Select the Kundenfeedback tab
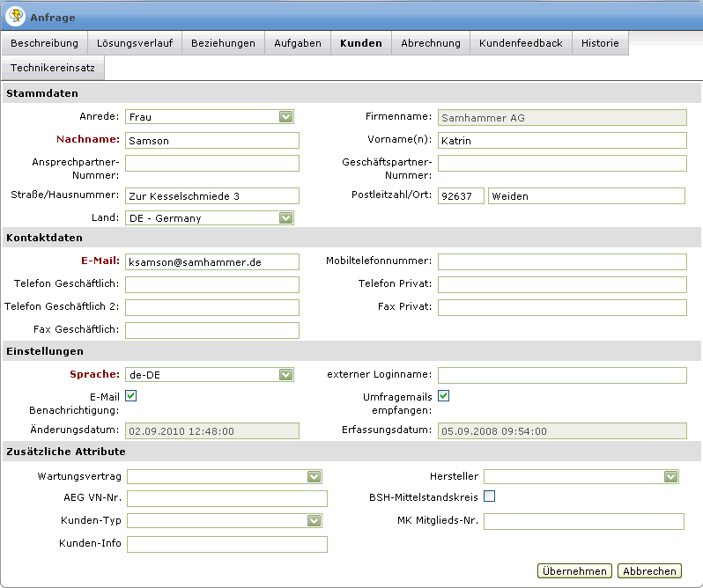Viewport: 703px width, 588px height. pyautogui.click(x=521, y=43)
